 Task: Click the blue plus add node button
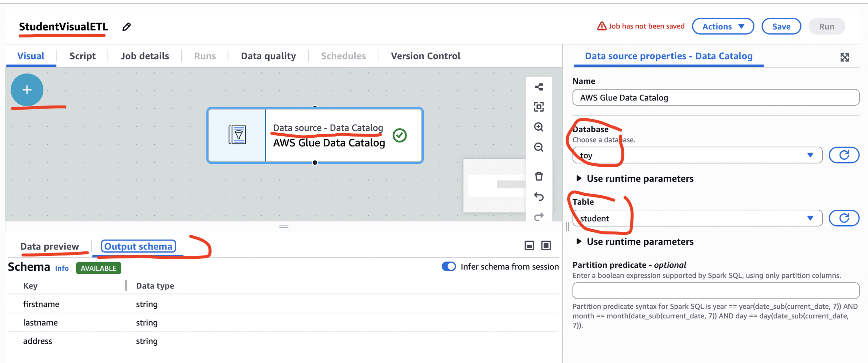(27, 90)
